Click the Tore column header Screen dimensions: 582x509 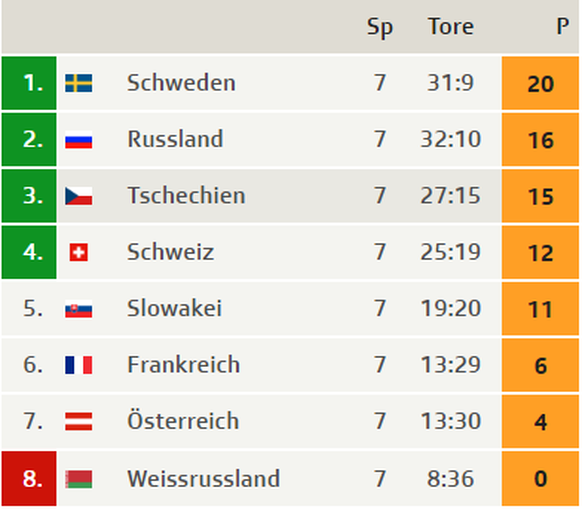coord(451,27)
